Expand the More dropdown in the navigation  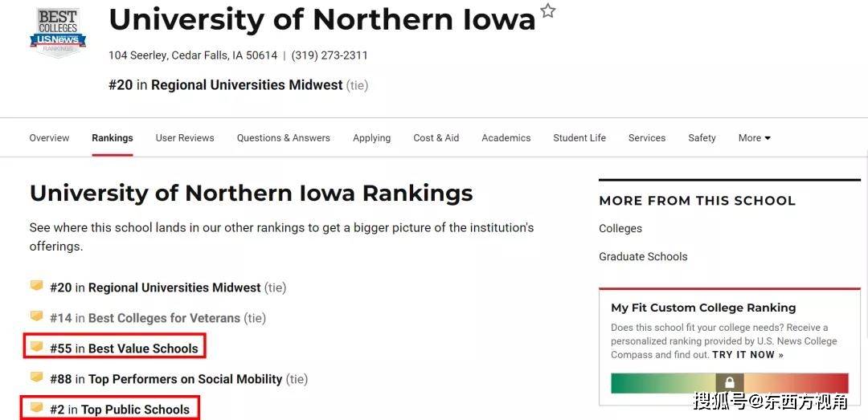click(x=755, y=138)
